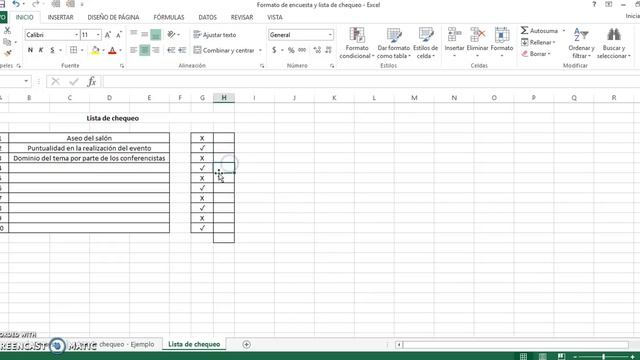Toggle Bold (N) formatting
The width and height of the screenshot is (640, 360).
[x=30, y=50]
